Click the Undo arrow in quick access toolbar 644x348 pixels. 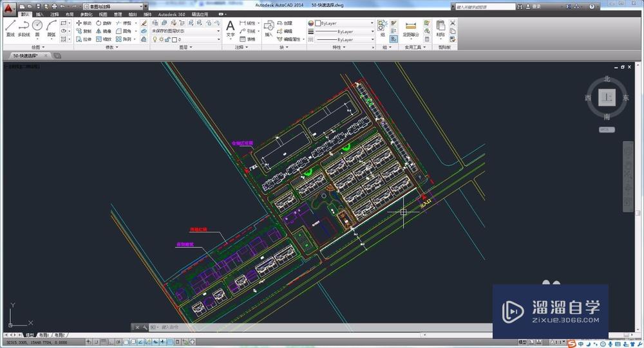[x=62, y=6]
